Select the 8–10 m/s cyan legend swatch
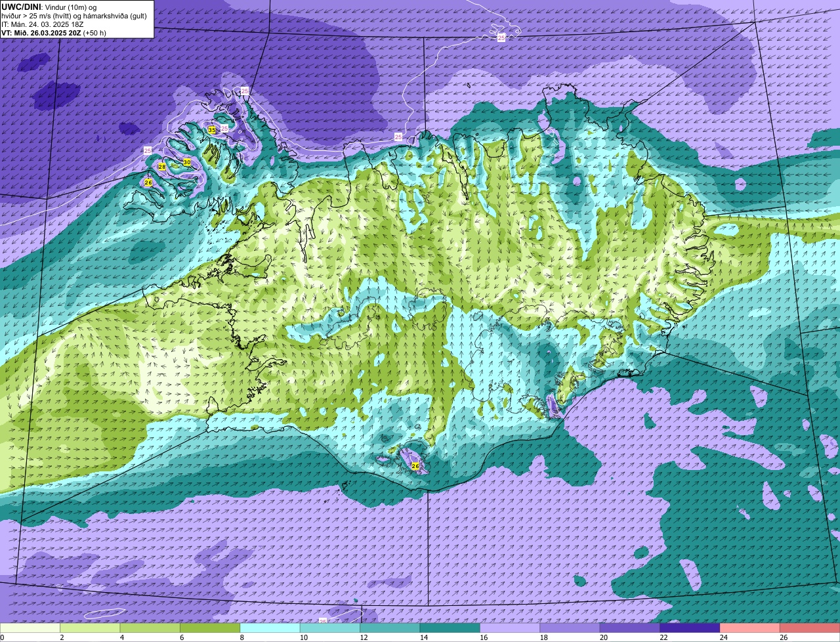This screenshot has width=840, height=642. tap(270, 628)
